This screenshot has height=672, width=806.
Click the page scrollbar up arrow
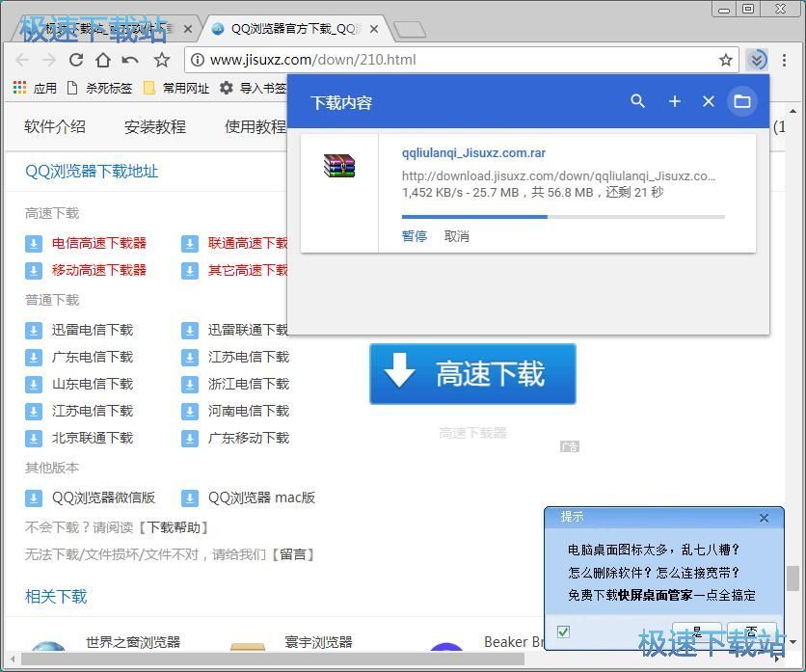point(793,111)
